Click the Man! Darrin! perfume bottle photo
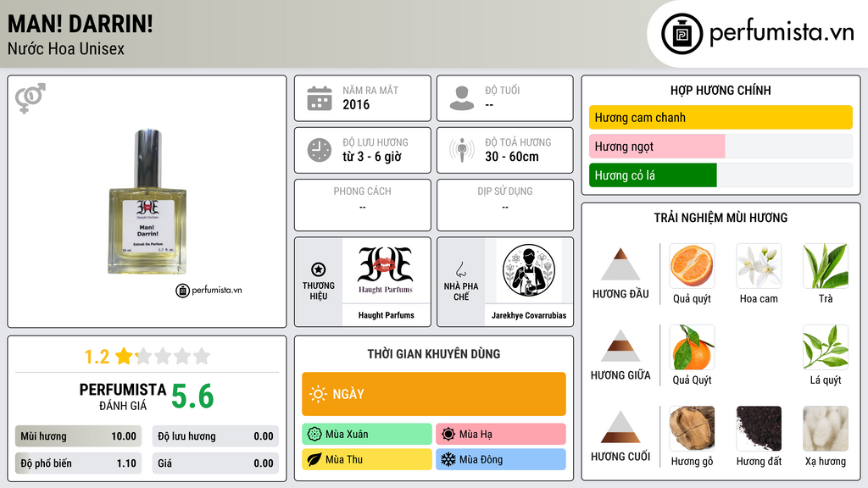This screenshot has height=488, width=868. [147, 202]
